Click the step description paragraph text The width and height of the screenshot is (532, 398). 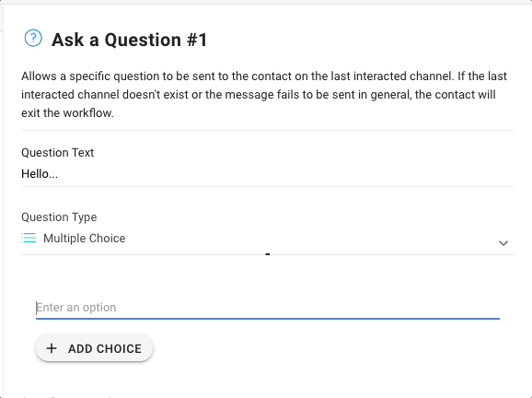coord(264,94)
